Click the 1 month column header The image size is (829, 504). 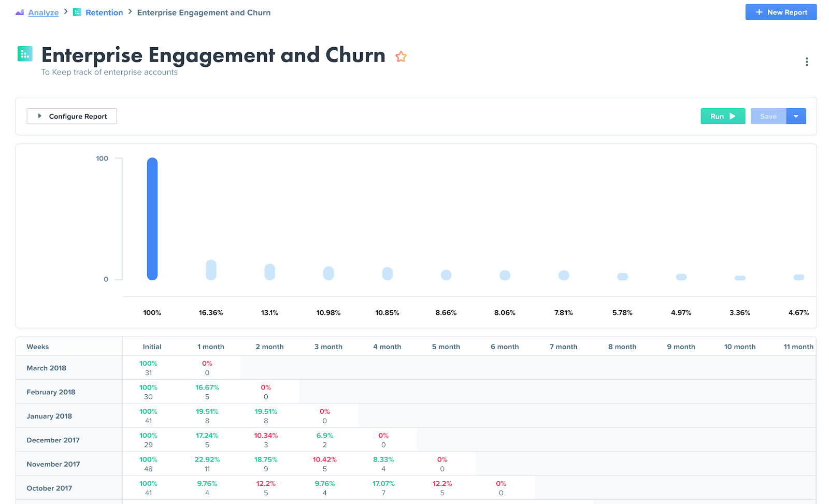pyautogui.click(x=211, y=347)
